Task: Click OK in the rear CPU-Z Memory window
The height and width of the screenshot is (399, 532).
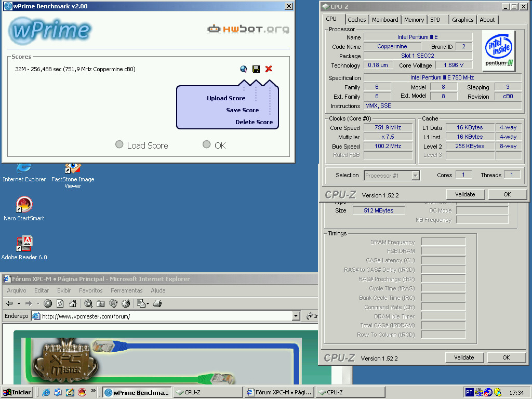Action: (x=506, y=357)
